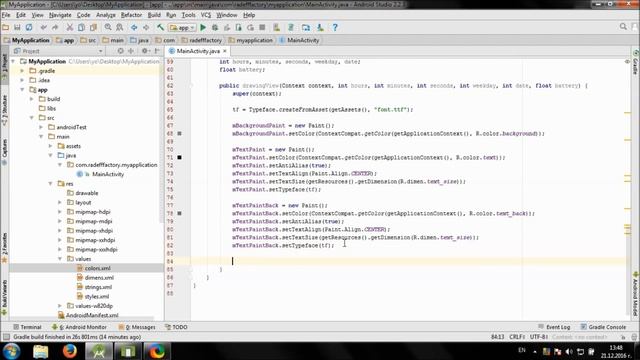Viewport: 640px width, 360px height.
Task: Open the Android Monitor tool window
Action: [79, 327]
